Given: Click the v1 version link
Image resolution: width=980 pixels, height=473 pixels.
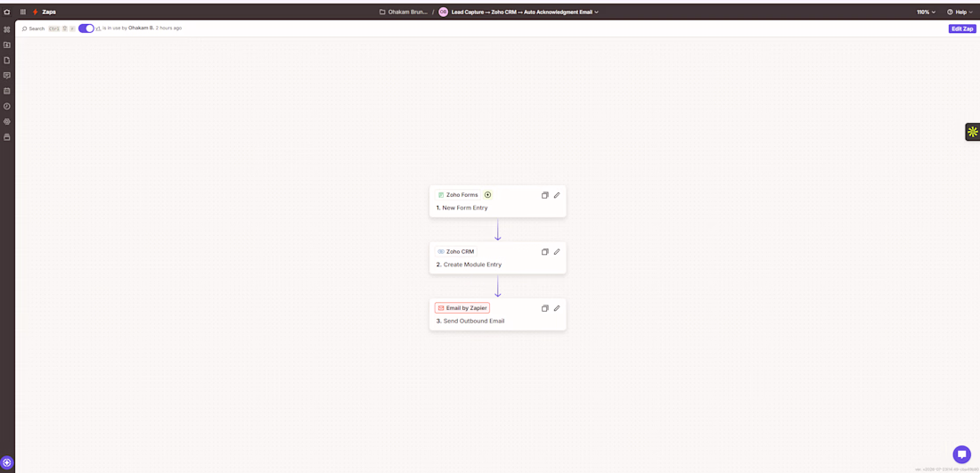Looking at the screenshot, I should [x=98, y=29].
